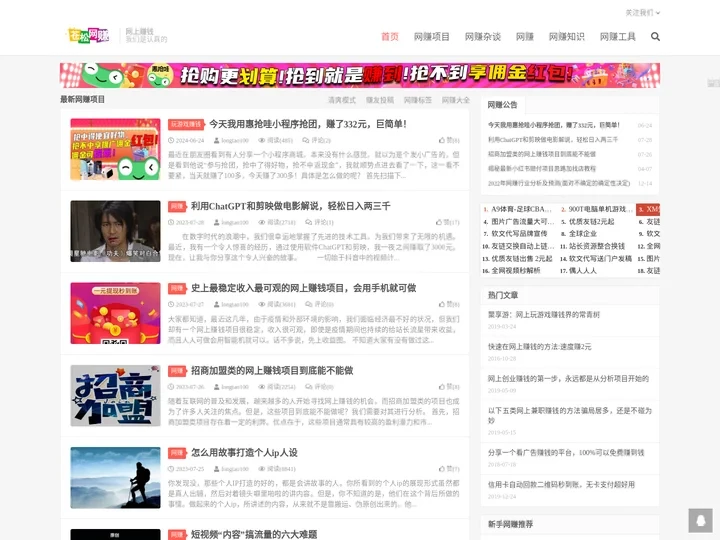
Task: Open the 网赚 menu item in navigation
Action: click(525, 37)
